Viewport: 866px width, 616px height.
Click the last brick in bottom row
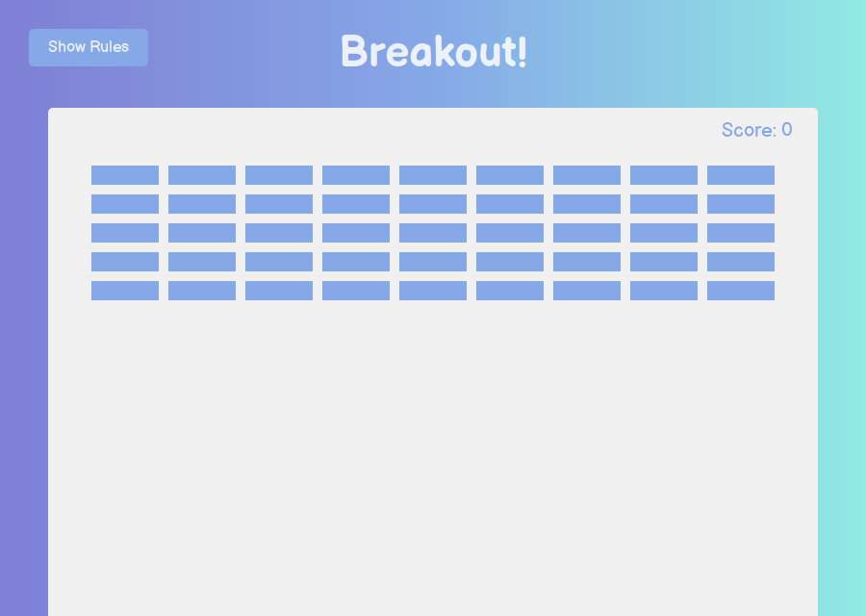(x=741, y=291)
